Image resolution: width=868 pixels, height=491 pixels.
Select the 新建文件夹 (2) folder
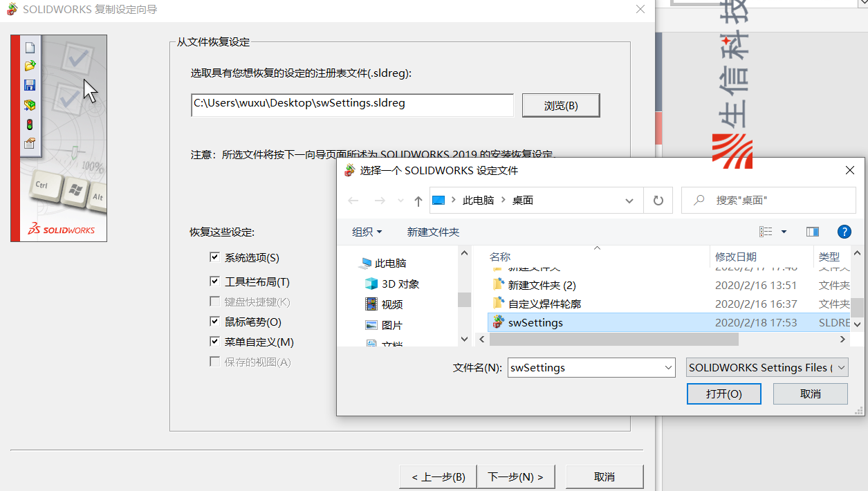(x=542, y=285)
